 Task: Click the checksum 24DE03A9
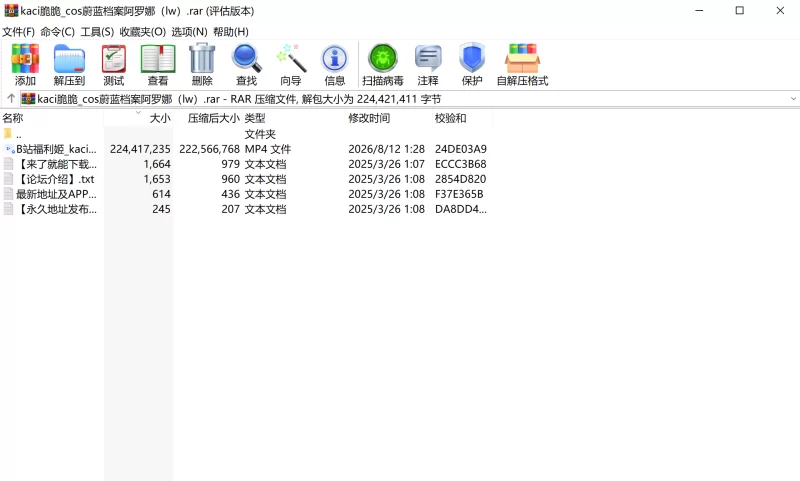coord(461,149)
